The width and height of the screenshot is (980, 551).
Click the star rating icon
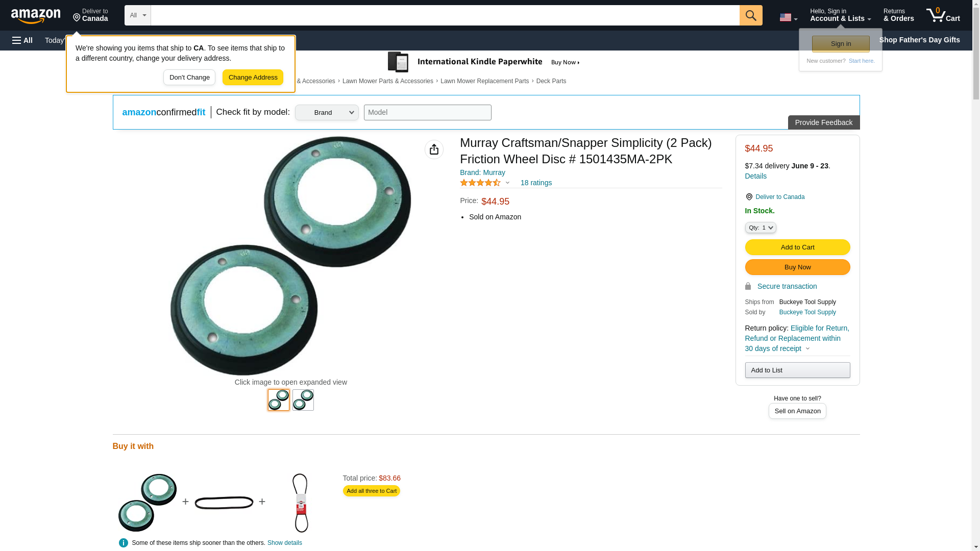pyautogui.click(x=480, y=183)
